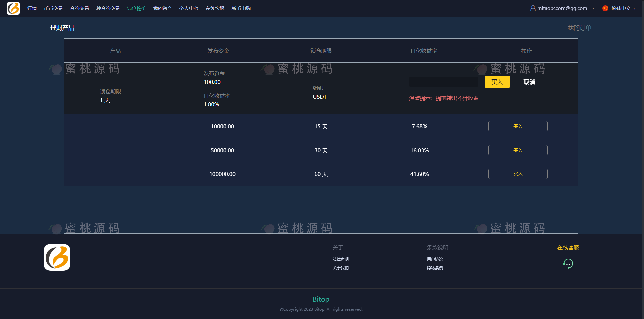
Task: Click the yellow 买入 buy button
Action: pos(497,82)
